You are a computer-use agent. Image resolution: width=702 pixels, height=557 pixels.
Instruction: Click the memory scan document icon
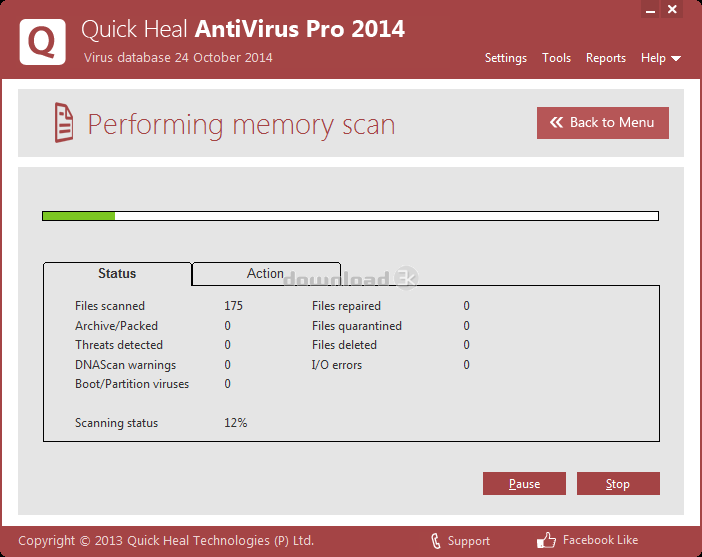pos(64,123)
